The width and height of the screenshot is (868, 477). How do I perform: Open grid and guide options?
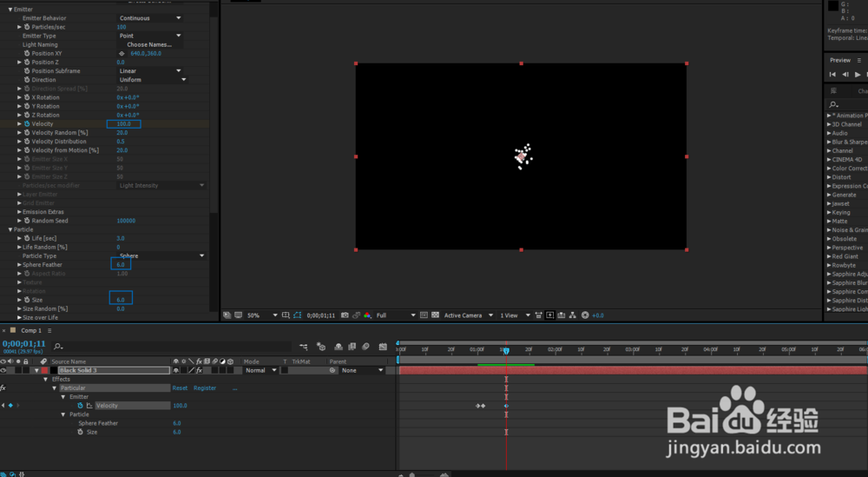(x=286, y=315)
